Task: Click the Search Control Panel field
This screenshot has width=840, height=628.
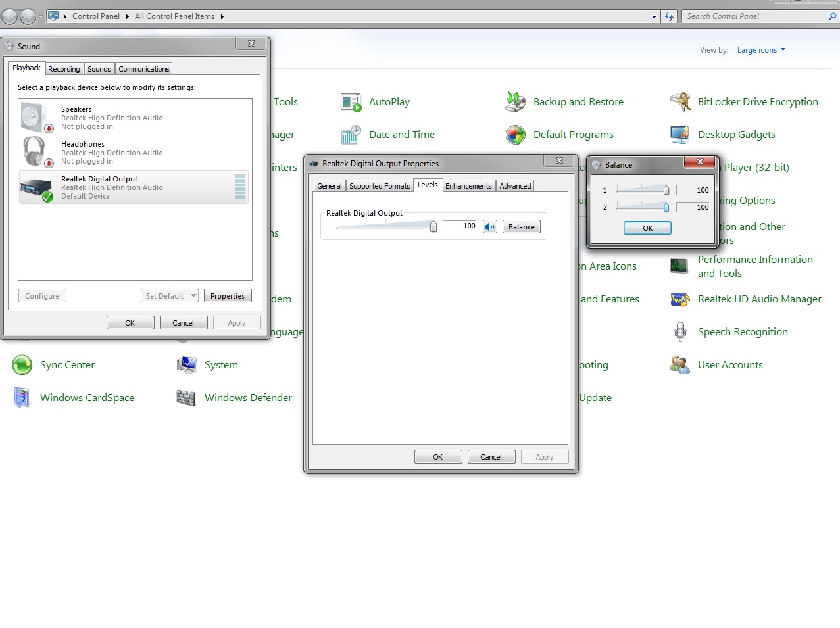Action: tap(755, 16)
